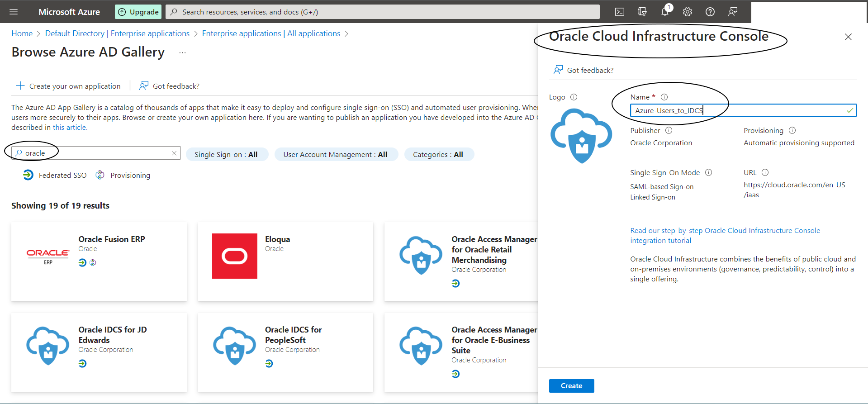Open the Categories filter
This screenshot has height=404, width=868.
point(438,155)
